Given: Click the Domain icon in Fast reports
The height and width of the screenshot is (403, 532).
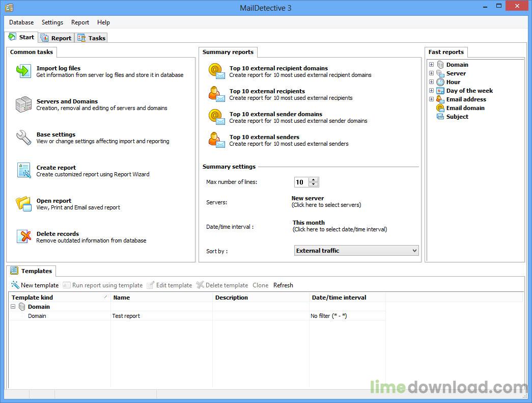Looking at the screenshot, I should tap(440, 65).
